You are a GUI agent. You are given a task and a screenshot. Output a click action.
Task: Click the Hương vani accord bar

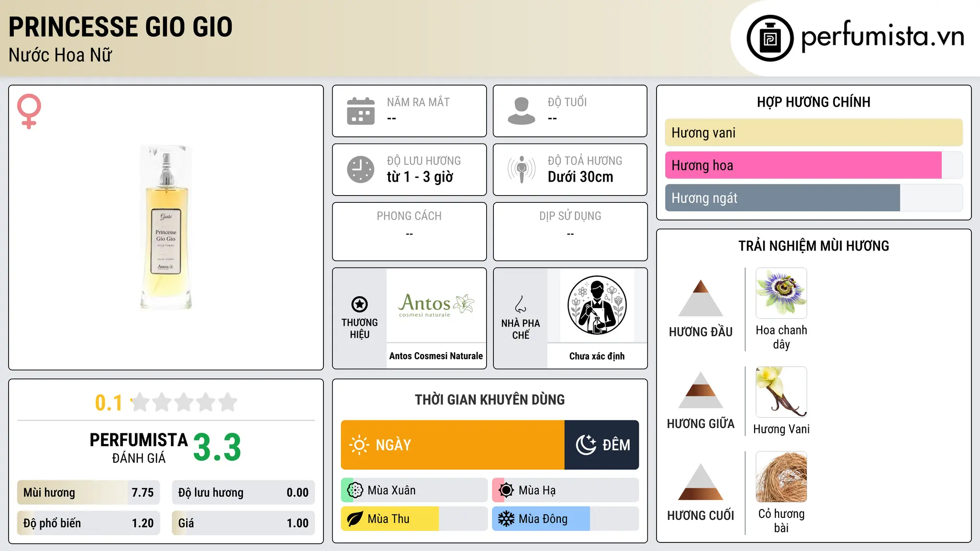coord(814,132)
